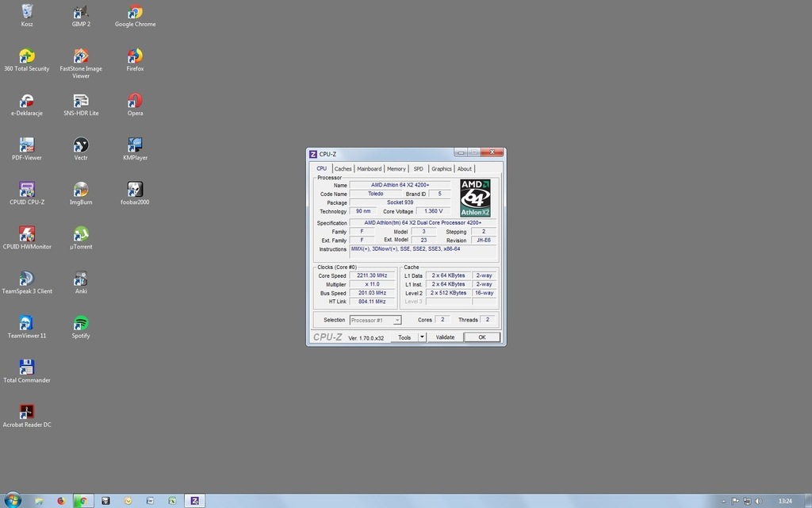Open the Memory tab
The width and height of the screenshot is (812, 508).
click(396, 169)
